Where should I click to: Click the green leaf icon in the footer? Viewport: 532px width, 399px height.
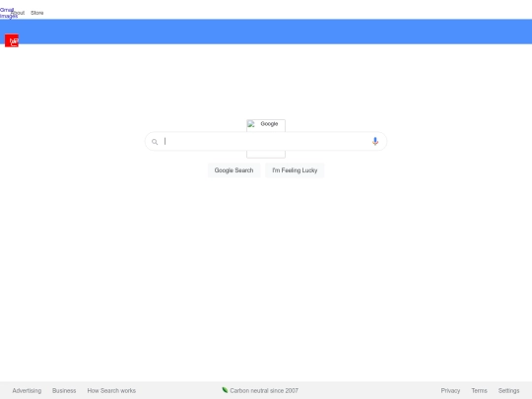point(225,390)
